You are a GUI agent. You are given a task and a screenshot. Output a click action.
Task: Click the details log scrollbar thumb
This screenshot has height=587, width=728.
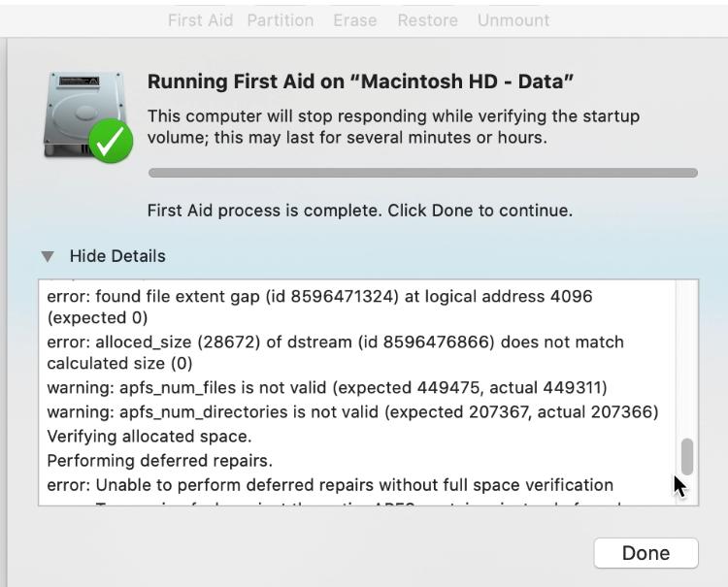[x=687, y=457]
